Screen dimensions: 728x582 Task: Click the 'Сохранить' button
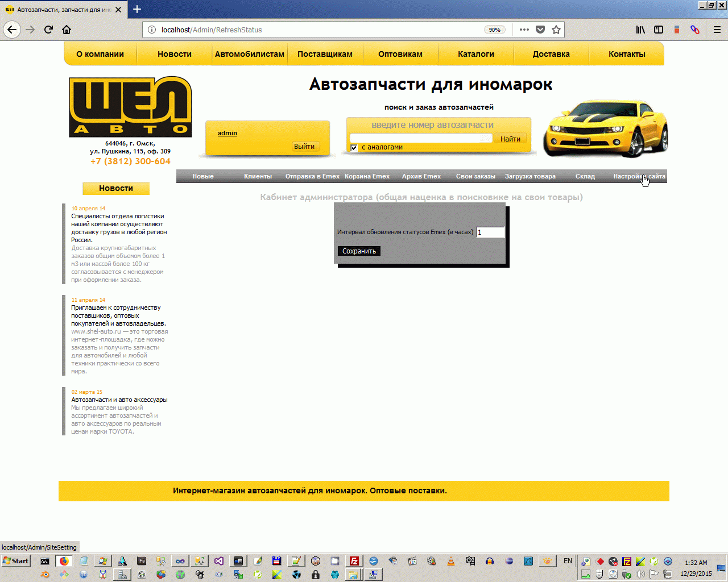click(359, 251)
